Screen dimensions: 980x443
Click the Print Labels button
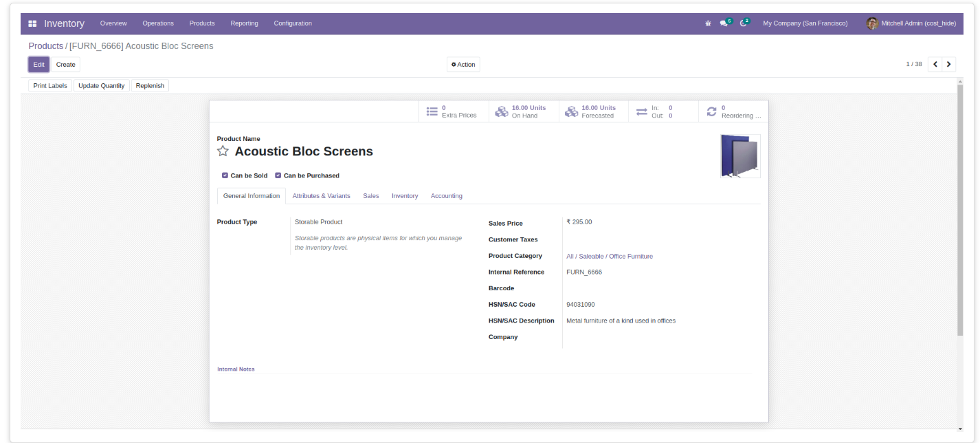(x=50, y=86)
